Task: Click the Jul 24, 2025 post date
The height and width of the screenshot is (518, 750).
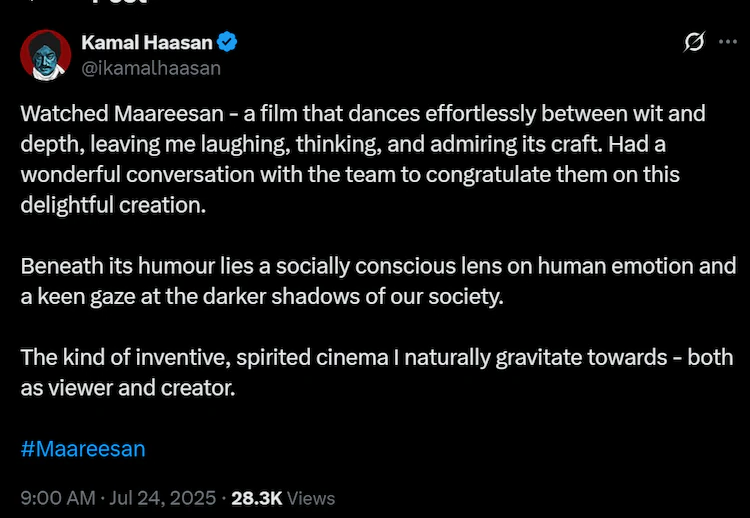Action: 163,498
